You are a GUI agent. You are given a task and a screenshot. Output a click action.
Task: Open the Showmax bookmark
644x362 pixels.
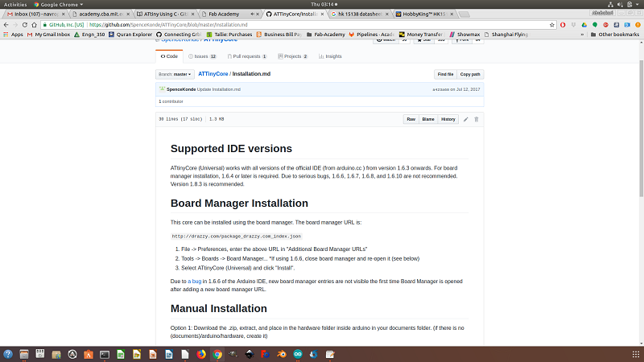pyautogui.click(x=464, y=35)
